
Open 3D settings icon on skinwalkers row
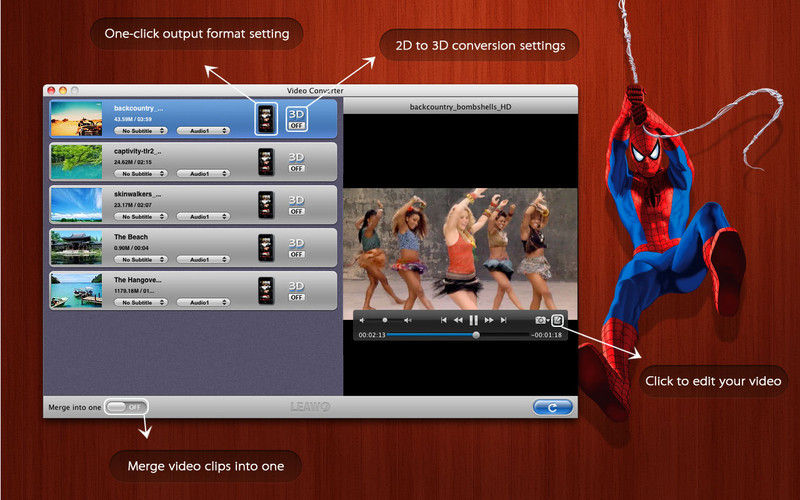(x=296, y=200)
